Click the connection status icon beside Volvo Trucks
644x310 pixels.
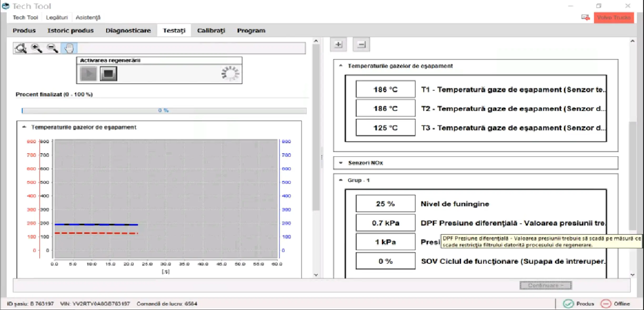(x=585, y=18)
